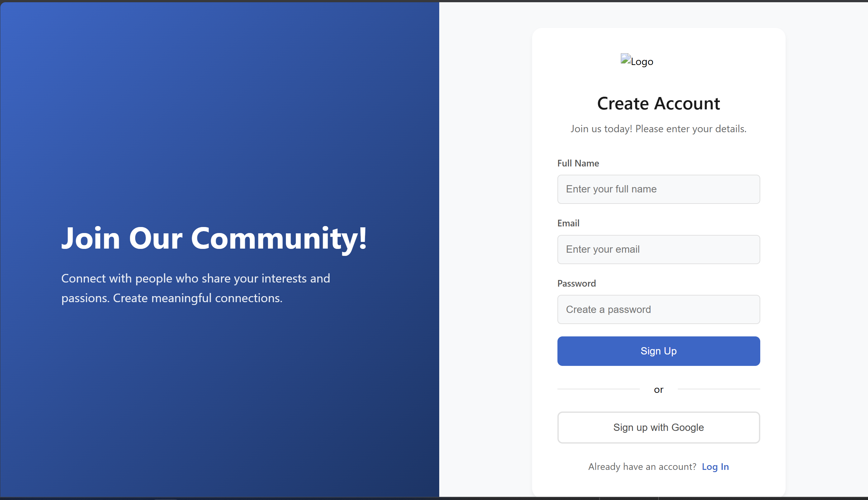The image size is (868, 500).
Task: Click the Full Name label
Action: (x=578, y=163)
